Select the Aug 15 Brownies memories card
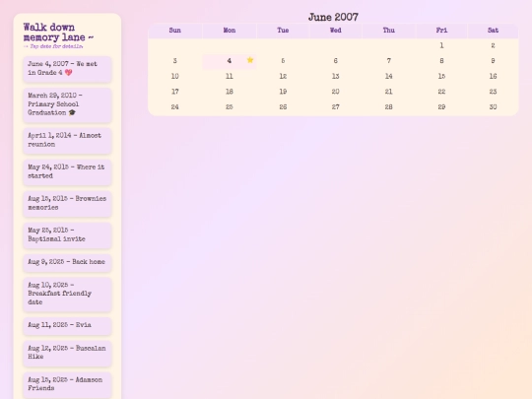This screenshot has width=532, height=399. [x=67, y=203]
